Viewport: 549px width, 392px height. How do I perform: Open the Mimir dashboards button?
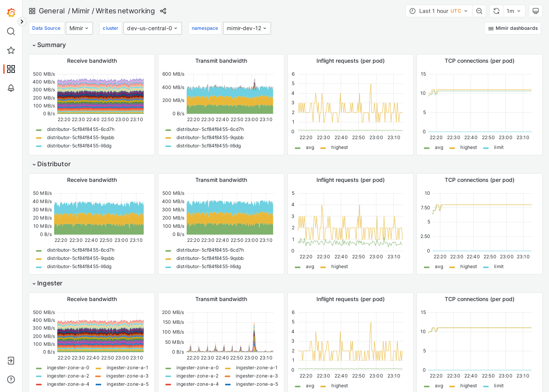(x=513, y=28)
